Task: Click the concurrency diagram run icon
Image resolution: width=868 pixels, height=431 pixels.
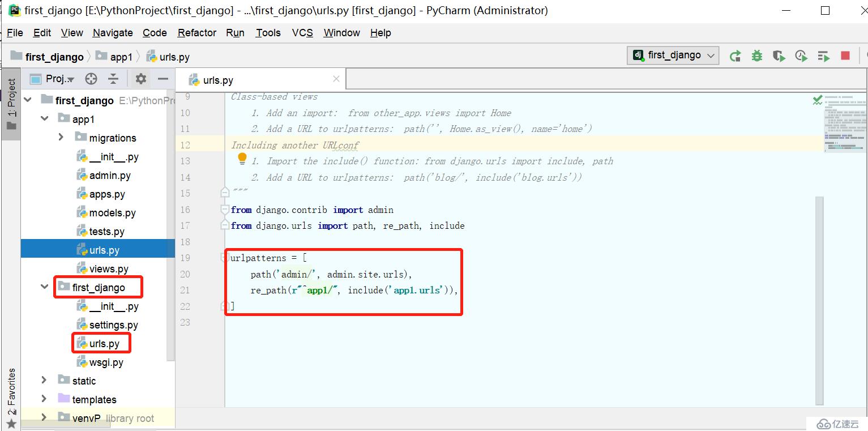Action: (823, 56)
